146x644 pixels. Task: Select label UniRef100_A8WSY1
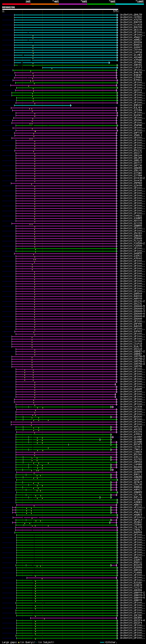131,505
